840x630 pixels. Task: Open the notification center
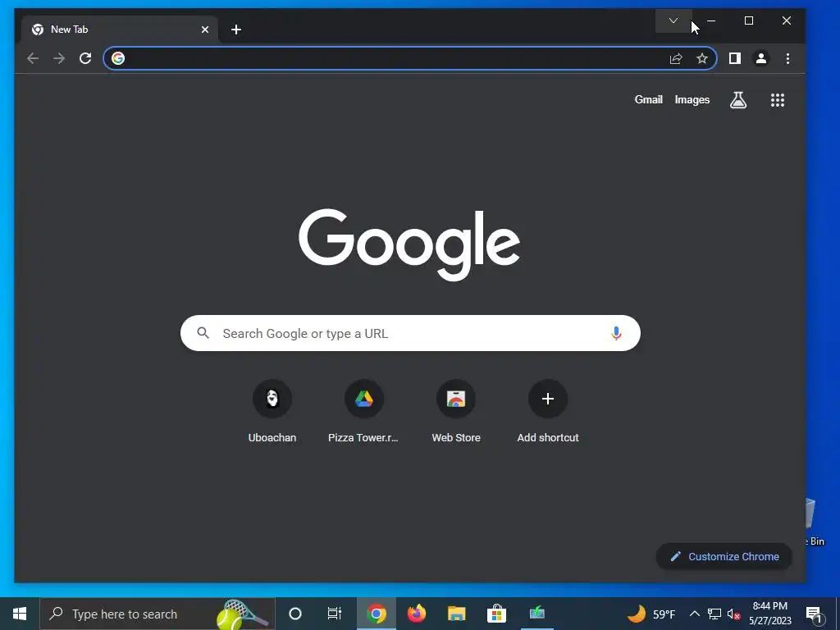pyautogui.click(x=815, y=614)
